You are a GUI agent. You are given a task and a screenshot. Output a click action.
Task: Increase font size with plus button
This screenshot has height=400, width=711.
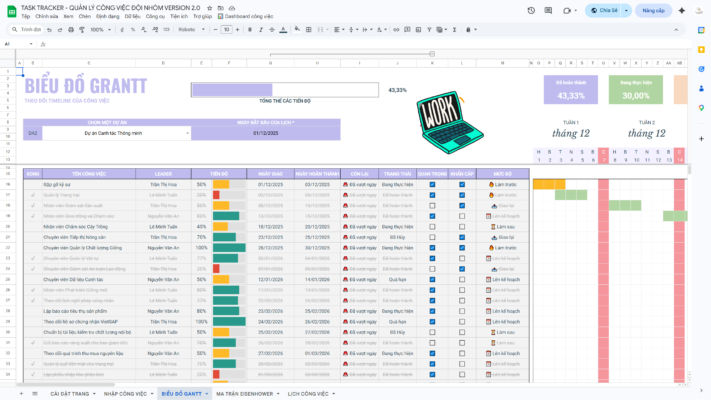237,29
